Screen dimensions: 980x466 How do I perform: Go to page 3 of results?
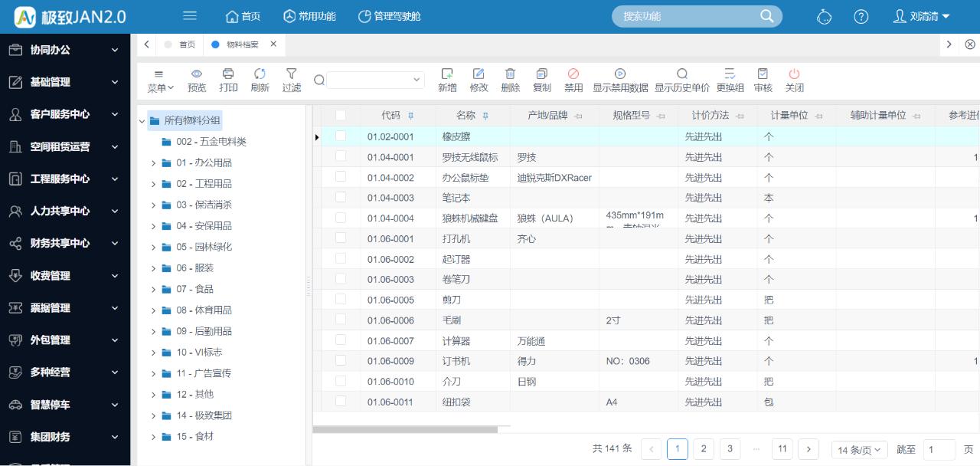pyautogui.click(x=730, y=449)
